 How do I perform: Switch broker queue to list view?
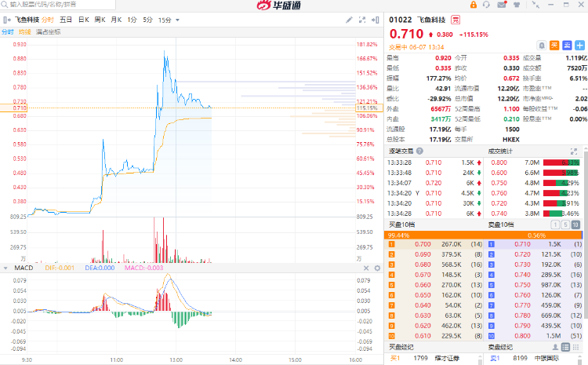565,347
